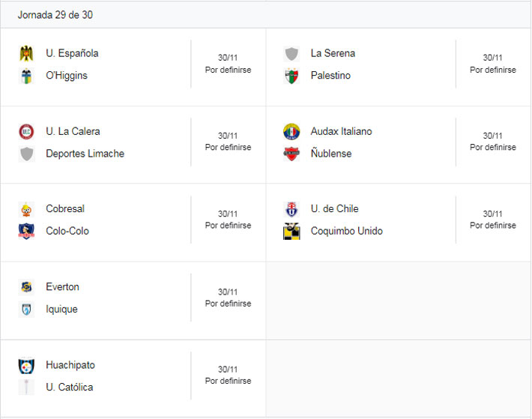The image size is (532, 419).
Task: Open the La Serena team name
Action: [333, 53]
